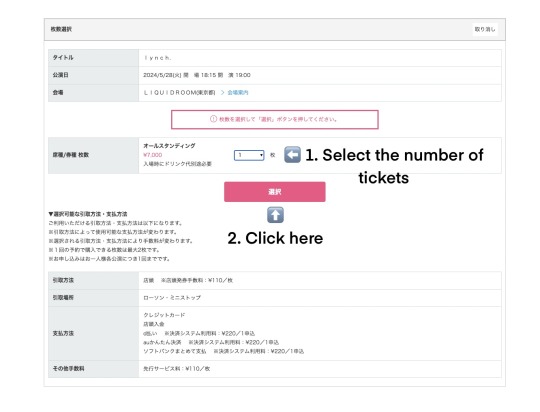Click the LIQUIDROOM venue name text
Image resolution: width=540 pixels, height=412 pixels.
point(179,93)
